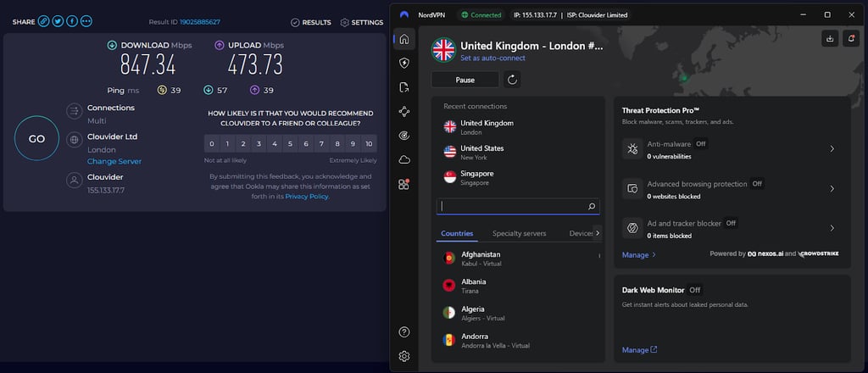This screenshot has height=373, width=868.
Task: Expand the Anti-malware row chevron
Action: (x=832, y=149)
